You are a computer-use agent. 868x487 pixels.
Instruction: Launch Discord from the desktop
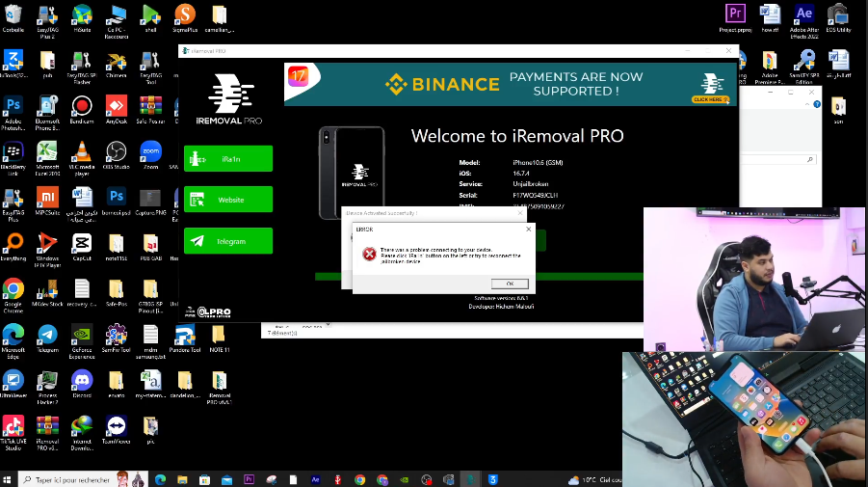click(82, 384)
